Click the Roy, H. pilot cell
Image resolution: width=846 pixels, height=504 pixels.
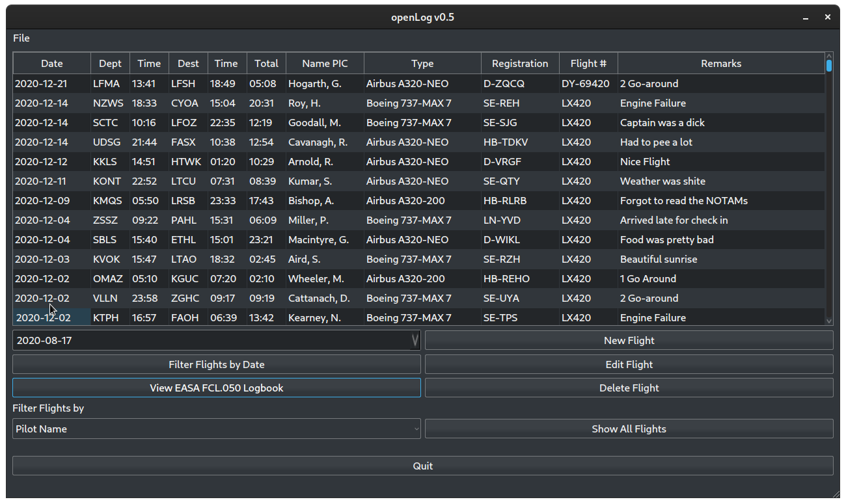coord(325,103)
